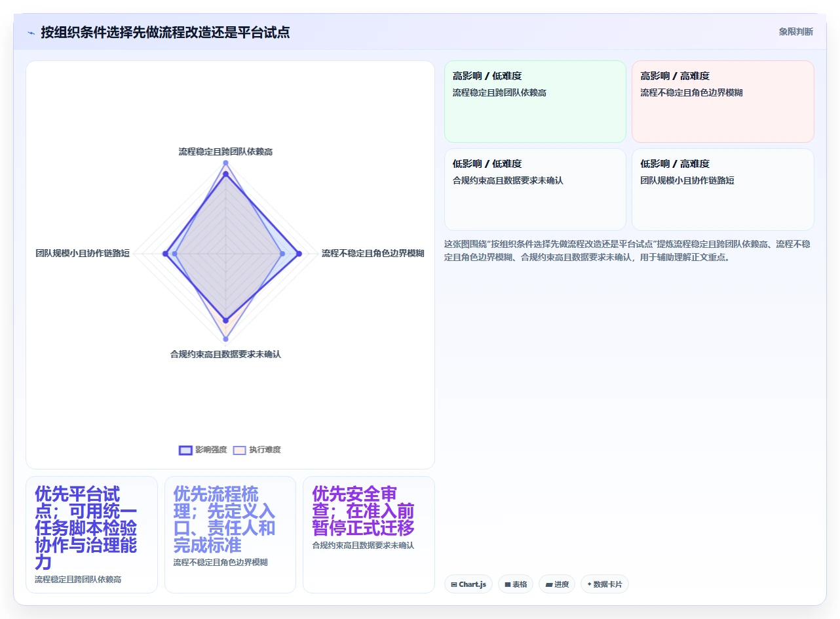The image size is (840, 619).
Task: Click caption 流程不稳定且角色边界模糊 under 优先流程梳理
Action: pyautogui.click(x=220, y=562)
